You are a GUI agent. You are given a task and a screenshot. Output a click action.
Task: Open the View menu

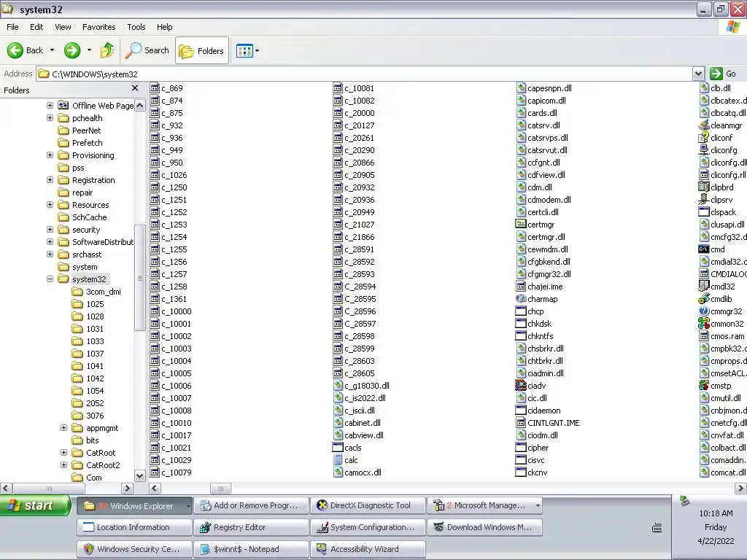click(x=63, y=27)
